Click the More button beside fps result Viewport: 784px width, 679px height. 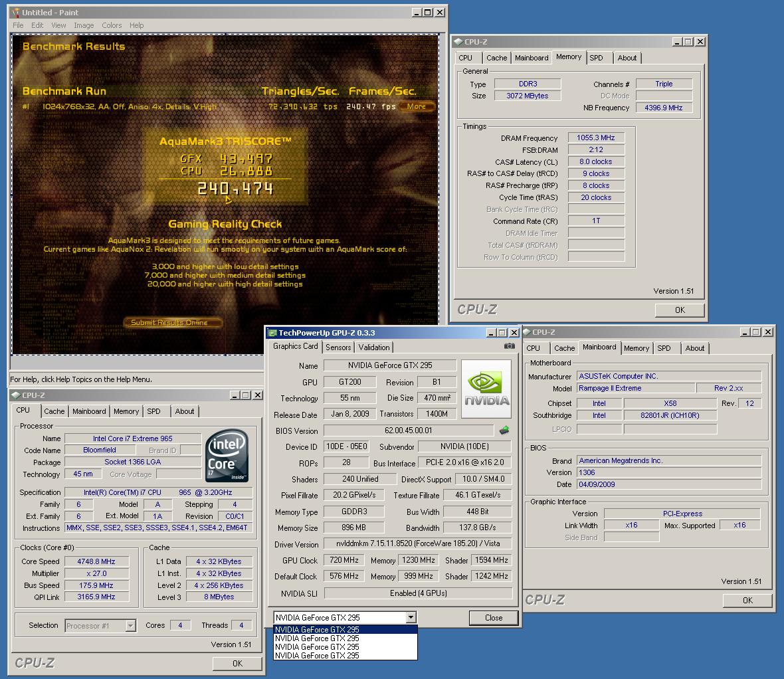tap(417, 106)
